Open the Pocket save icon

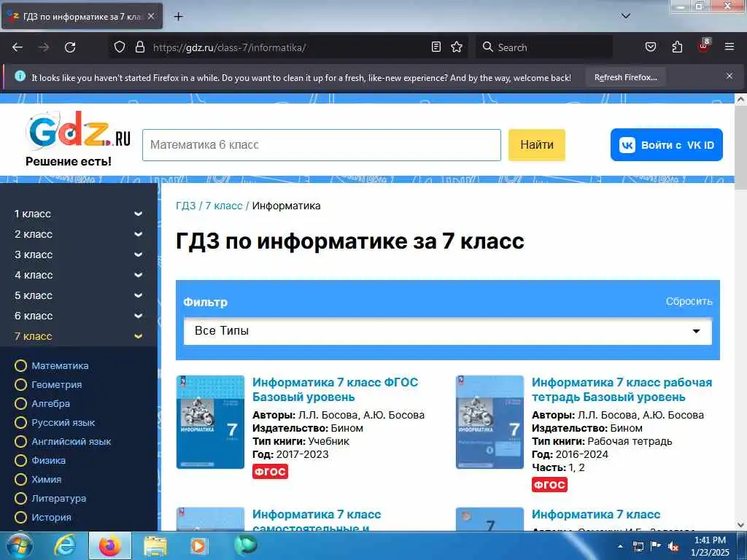(x=650, y=47)
